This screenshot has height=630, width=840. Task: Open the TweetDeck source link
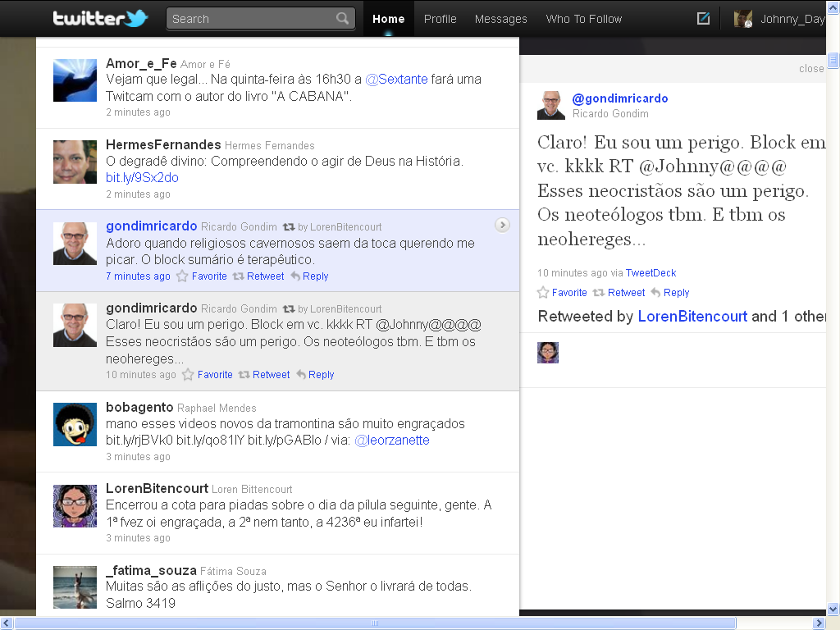651,272
